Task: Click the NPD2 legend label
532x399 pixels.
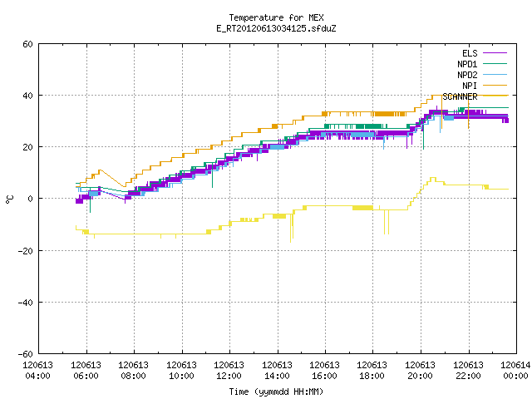Action: [x=467, y=75]
